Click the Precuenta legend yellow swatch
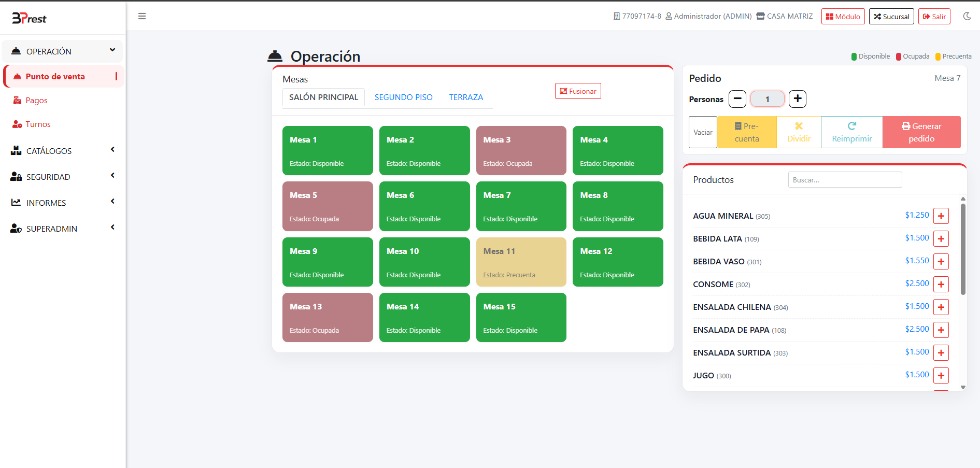Screen dimensions: 980x468 tap(938, 56)
